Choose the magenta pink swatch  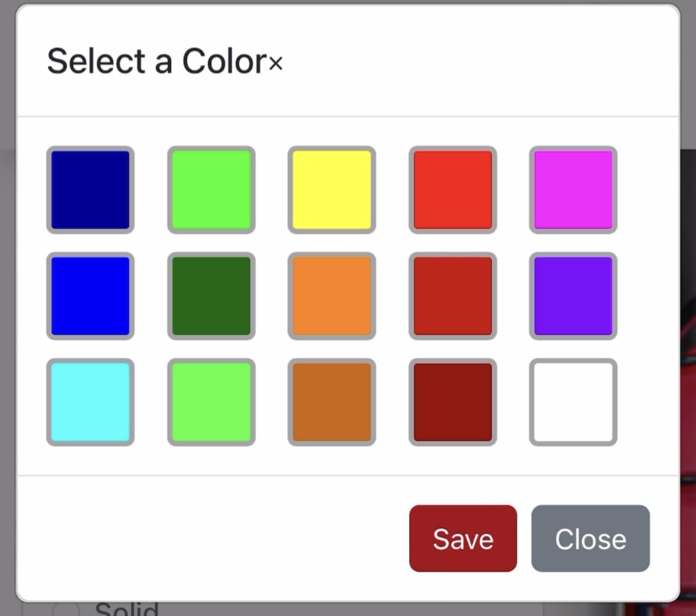point(573,190)
